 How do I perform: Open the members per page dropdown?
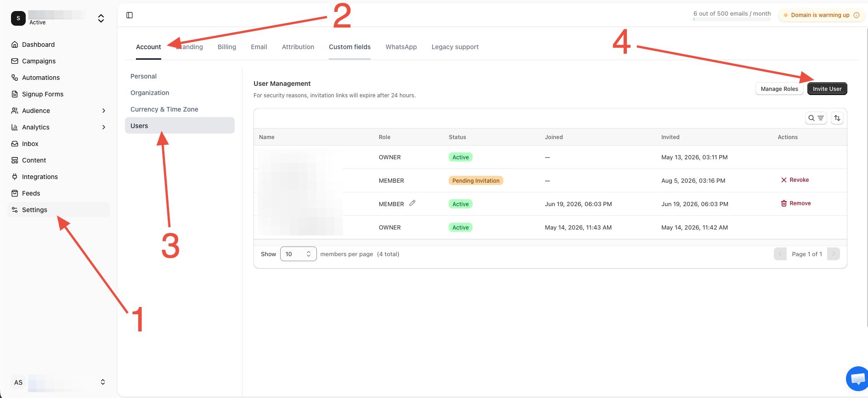pyautogui.click(x=298, y=254)
